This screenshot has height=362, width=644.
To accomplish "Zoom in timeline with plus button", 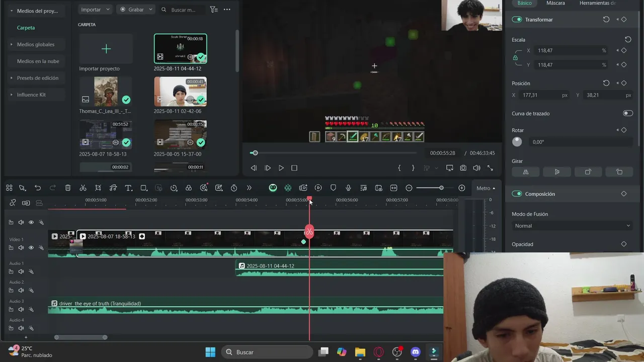I will [x=462, y=188].
